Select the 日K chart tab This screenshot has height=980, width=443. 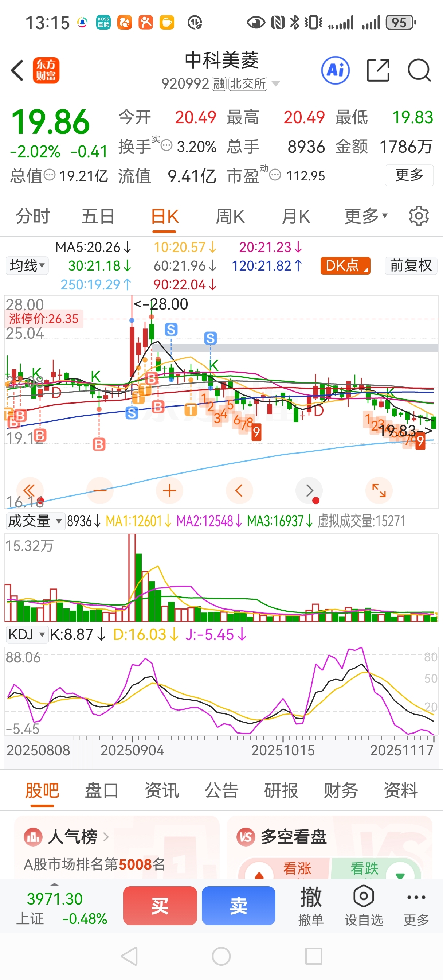165,216
